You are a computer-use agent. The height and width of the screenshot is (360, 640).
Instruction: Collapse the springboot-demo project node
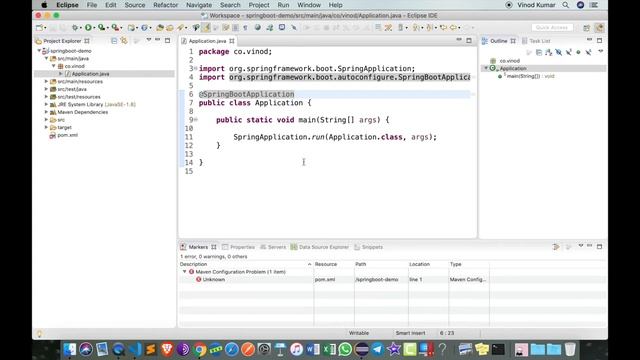pyautogui.click(x=39, y=51)
